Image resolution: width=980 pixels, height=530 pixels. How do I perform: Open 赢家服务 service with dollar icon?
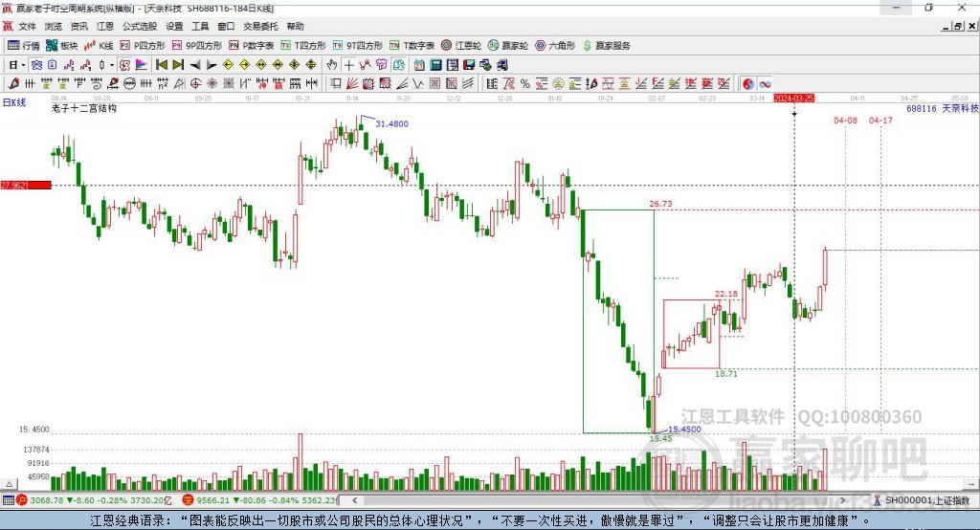click(607, 46)
